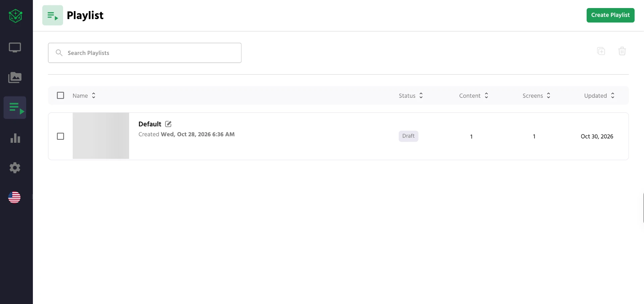Sort by Screens column arrows
This screenshot has width=644, height=304.
548,96
